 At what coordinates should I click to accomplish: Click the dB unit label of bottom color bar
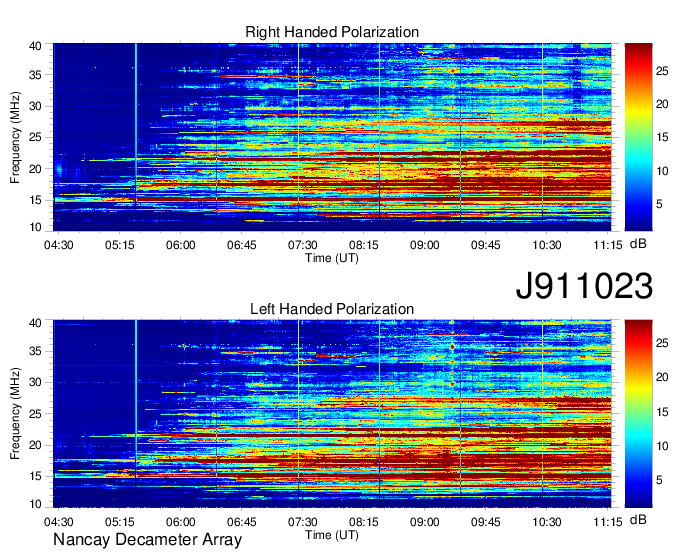coord(638,519)
